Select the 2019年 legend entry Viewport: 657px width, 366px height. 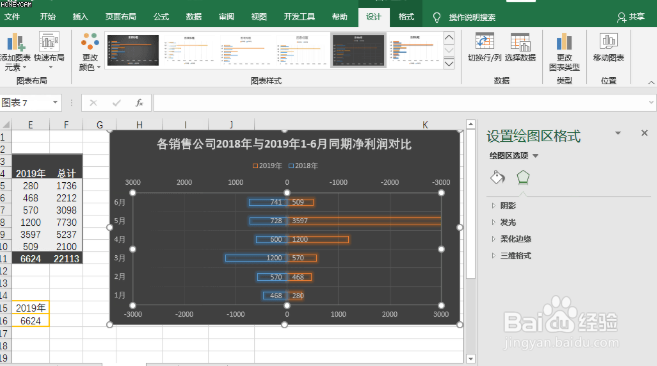[267, 166]
